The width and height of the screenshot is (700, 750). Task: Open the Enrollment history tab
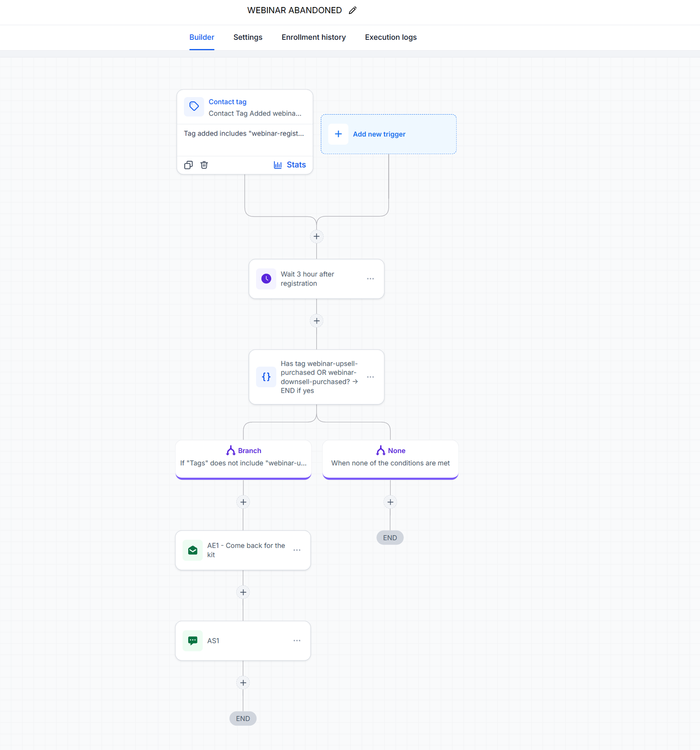(x=314, y=37)
